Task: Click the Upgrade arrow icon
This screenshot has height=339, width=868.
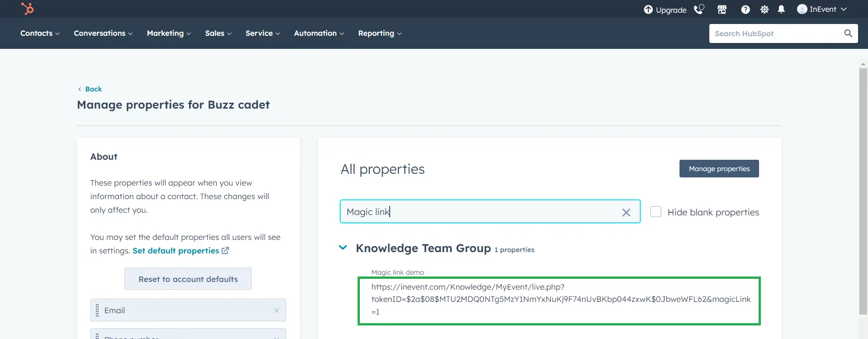Action: tap(648, 10)
